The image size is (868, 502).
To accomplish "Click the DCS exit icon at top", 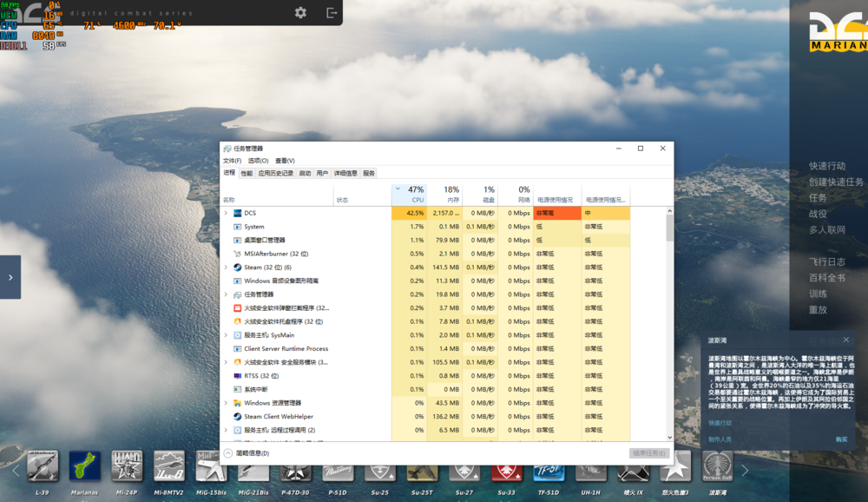I will click(x=331, y=12).
